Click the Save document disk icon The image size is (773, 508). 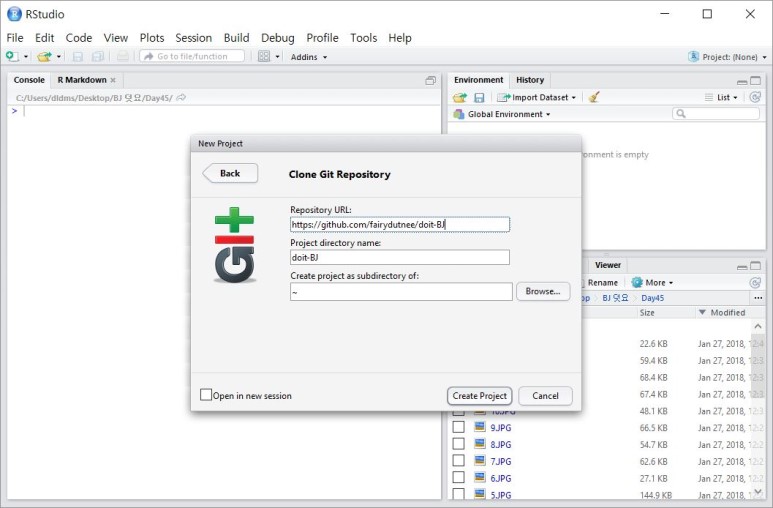77,56
